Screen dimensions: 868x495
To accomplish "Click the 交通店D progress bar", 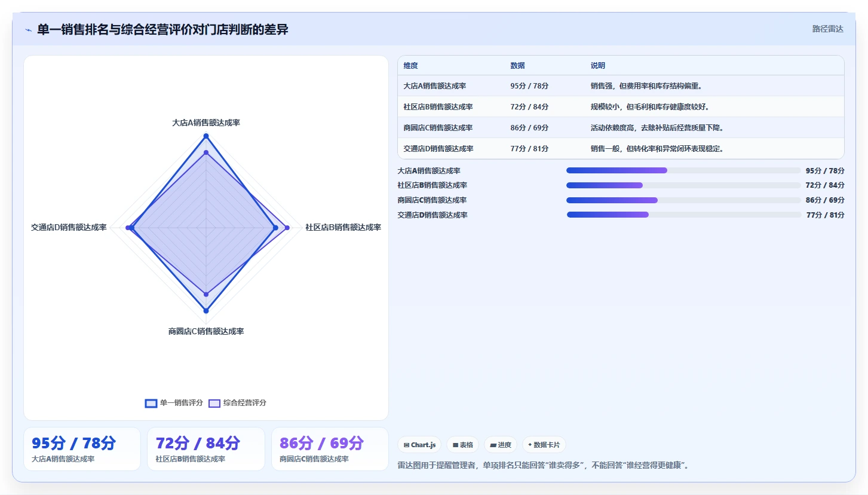I will (x=684, y=215).
